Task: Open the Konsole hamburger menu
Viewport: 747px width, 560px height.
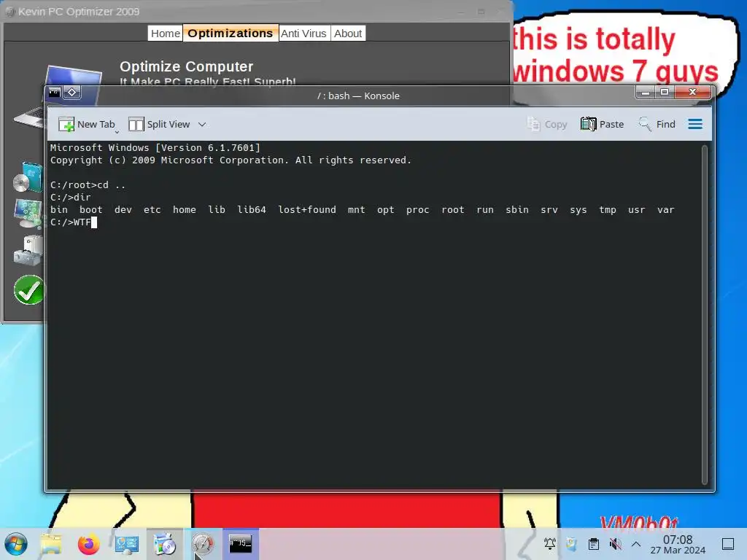Action: click(695, 124)
